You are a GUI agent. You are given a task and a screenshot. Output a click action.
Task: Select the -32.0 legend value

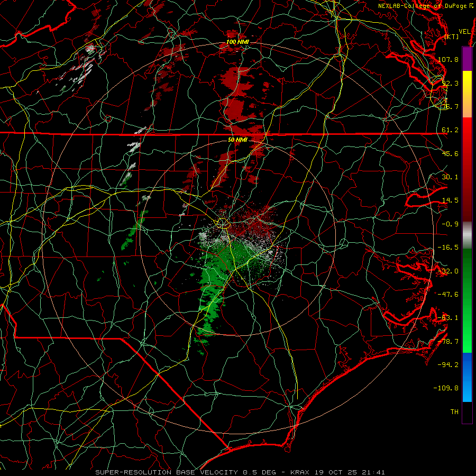click(x=448, y=271)
